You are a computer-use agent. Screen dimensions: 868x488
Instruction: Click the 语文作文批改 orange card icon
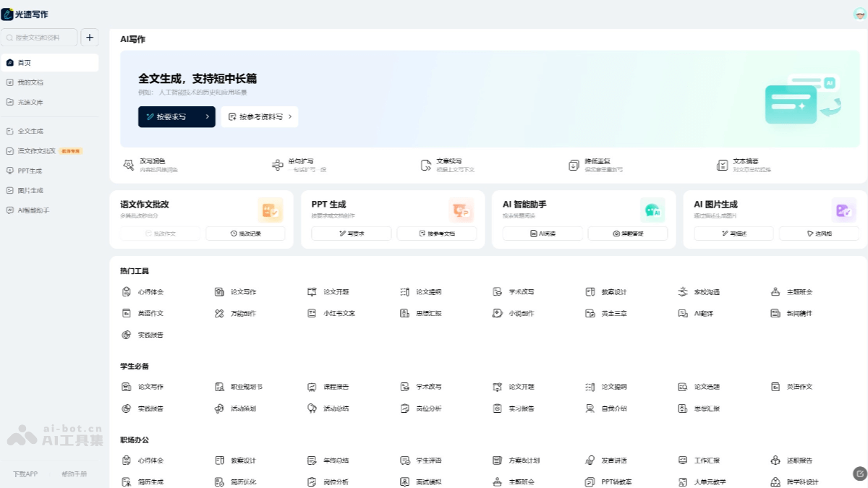271,210
